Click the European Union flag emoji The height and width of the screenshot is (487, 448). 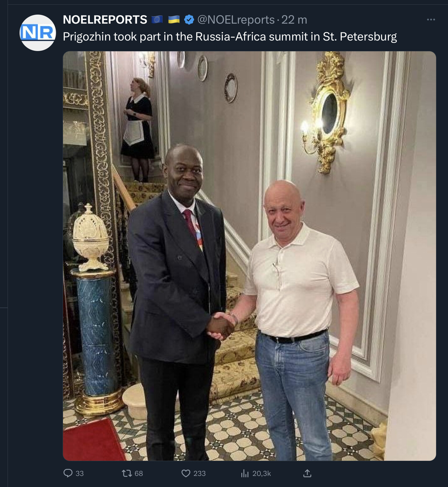point(157,20)
